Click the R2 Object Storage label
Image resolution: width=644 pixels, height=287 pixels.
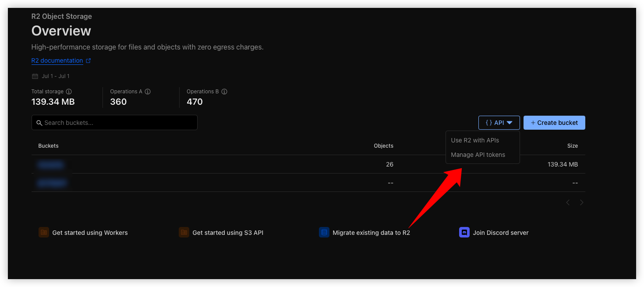(x=62, y=17)
